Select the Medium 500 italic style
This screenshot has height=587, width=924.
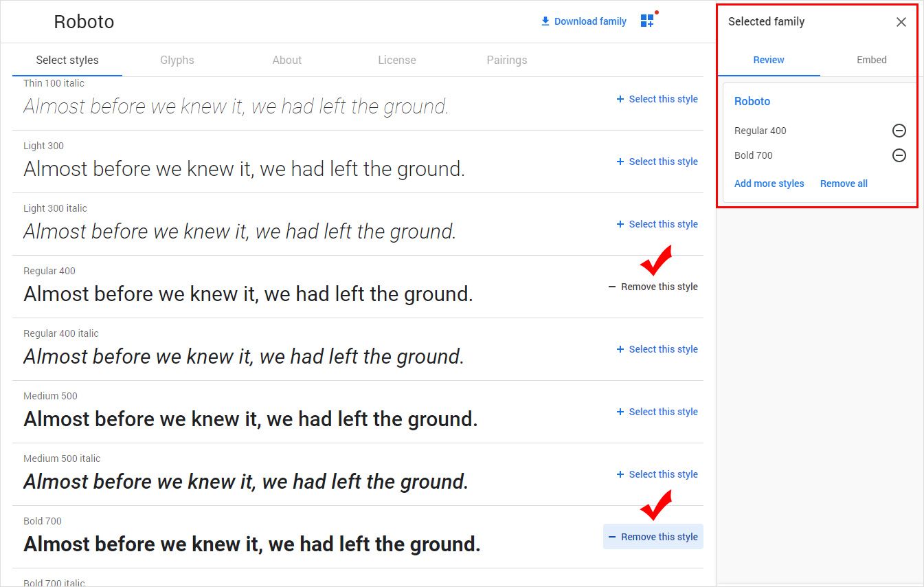click(657, 474)
